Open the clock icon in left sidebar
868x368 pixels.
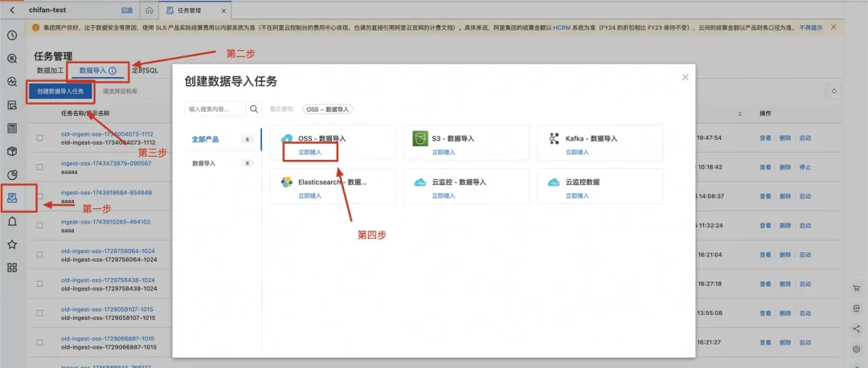coord(12,35)
